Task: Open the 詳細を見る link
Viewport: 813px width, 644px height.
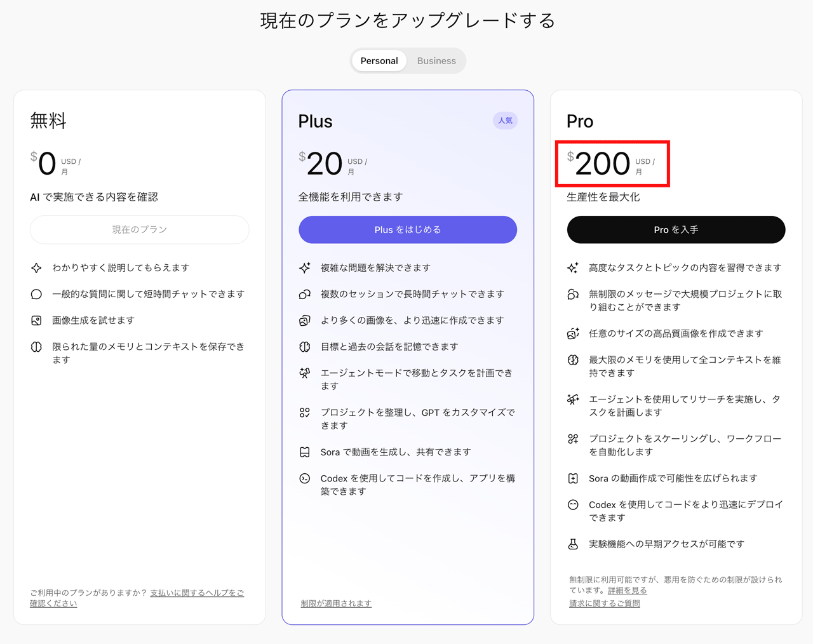Action: tap(627, 591)
